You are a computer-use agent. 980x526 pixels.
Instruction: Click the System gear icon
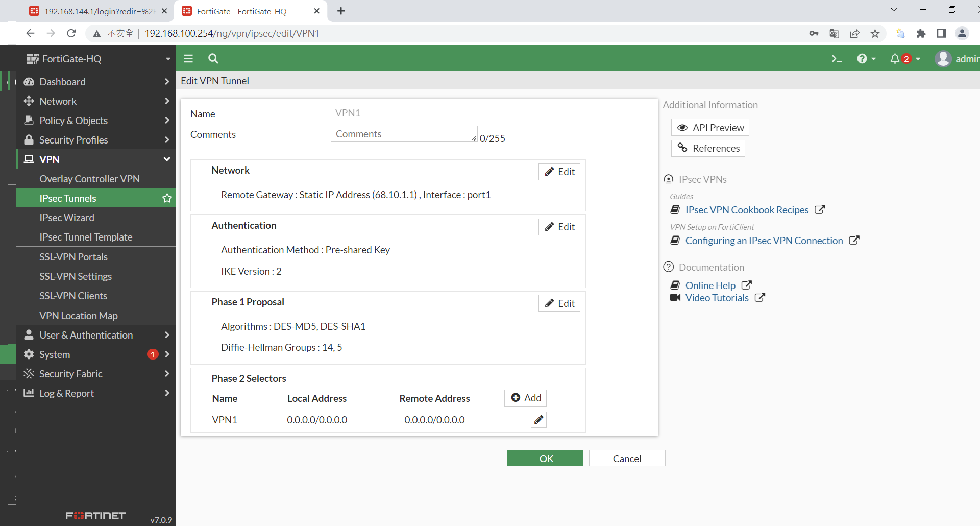29,354
